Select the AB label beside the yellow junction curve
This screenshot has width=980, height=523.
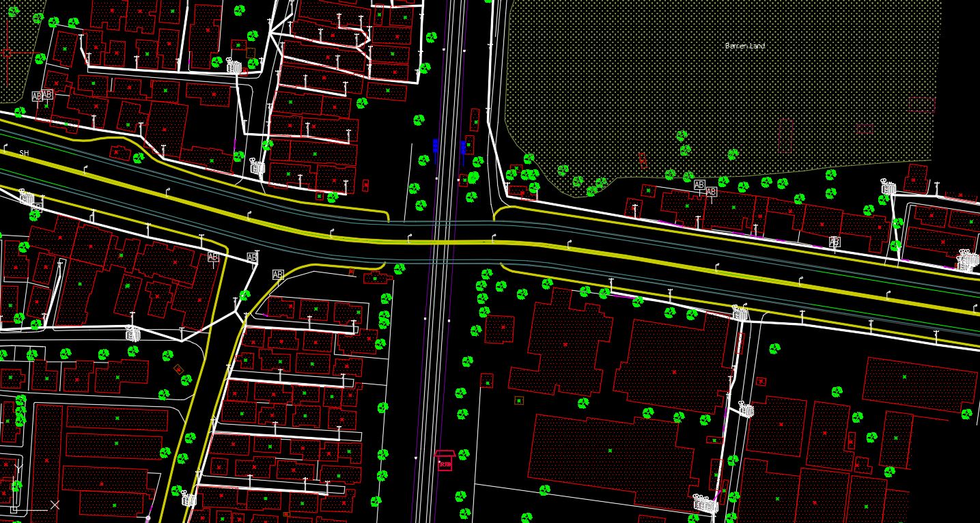[x=277, y=274]
